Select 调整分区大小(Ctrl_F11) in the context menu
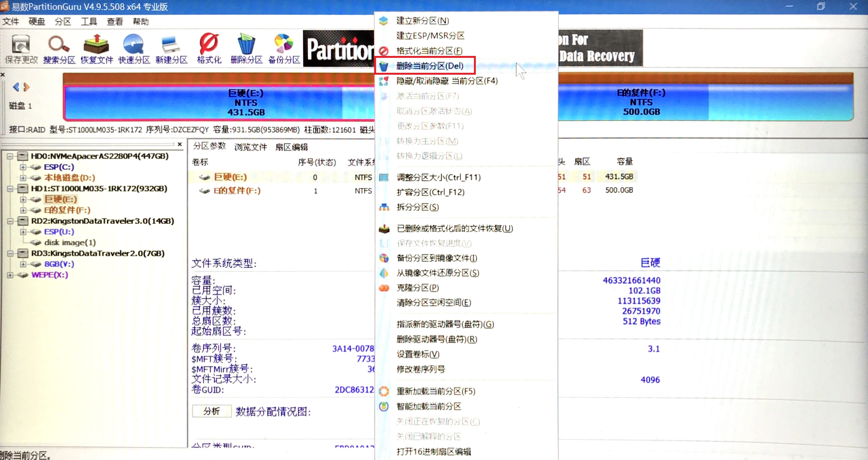The image size is (868, 460). (438, 177)
